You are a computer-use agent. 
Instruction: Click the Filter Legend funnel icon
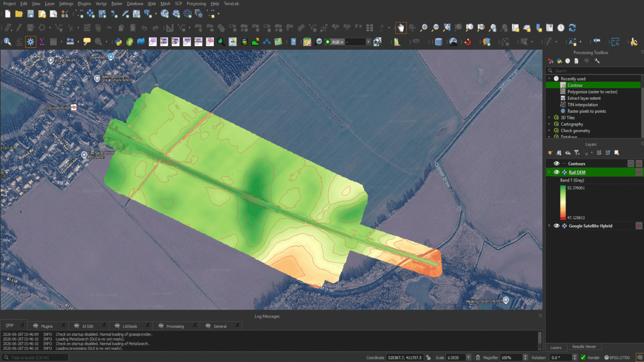coord(577,153)
